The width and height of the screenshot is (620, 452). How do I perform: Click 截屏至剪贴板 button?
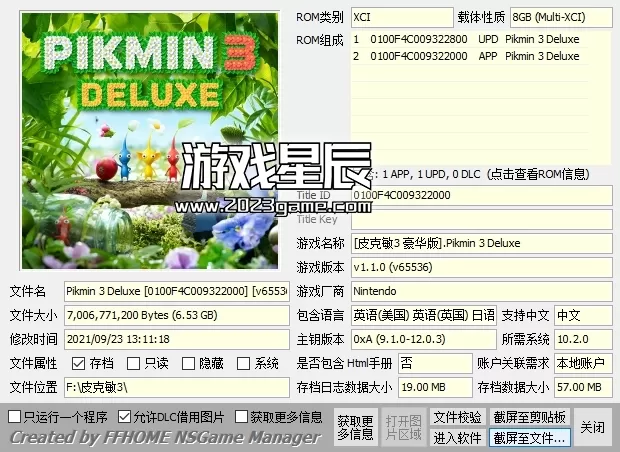click(529, 417)
